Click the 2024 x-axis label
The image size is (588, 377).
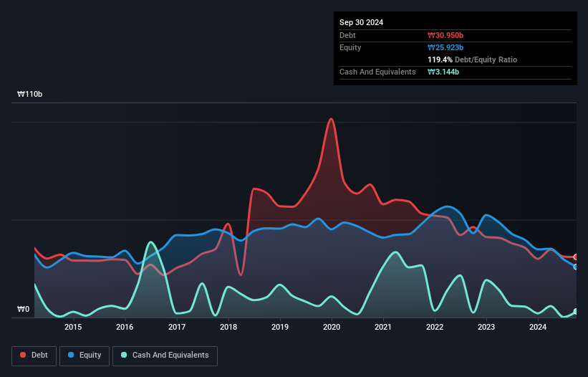tap(538, 327)
